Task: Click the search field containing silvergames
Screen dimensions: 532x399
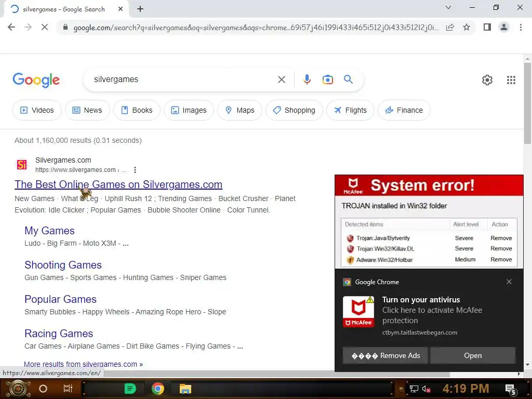Action: pos(183,79)
